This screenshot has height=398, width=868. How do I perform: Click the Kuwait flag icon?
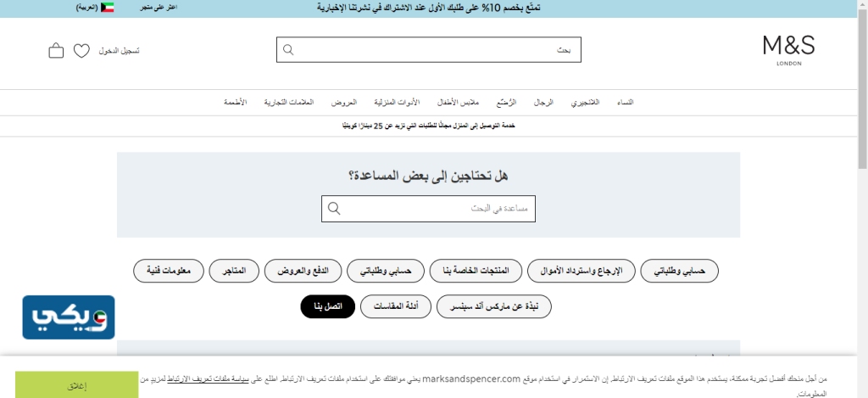pyautogui.click(x=106, y=7)
